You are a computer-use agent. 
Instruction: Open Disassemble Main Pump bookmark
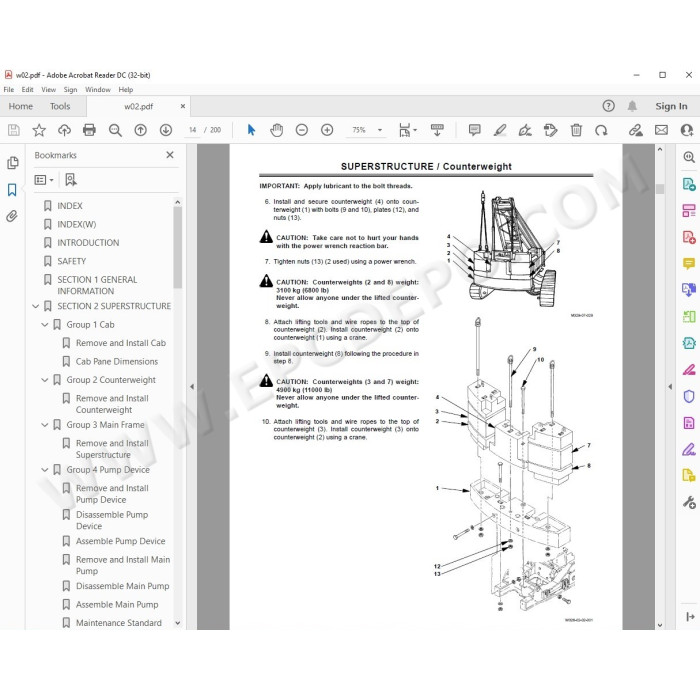(122, 586)
